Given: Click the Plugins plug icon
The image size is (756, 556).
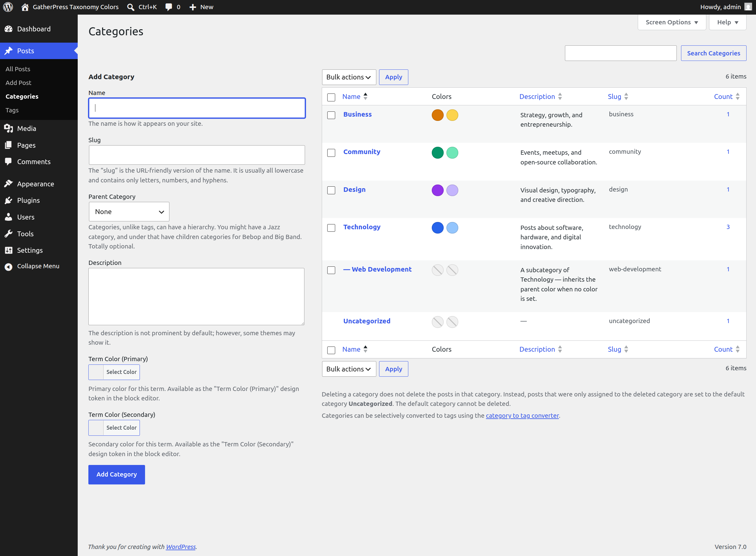Looking at the screenshot, I should point(9,200).
